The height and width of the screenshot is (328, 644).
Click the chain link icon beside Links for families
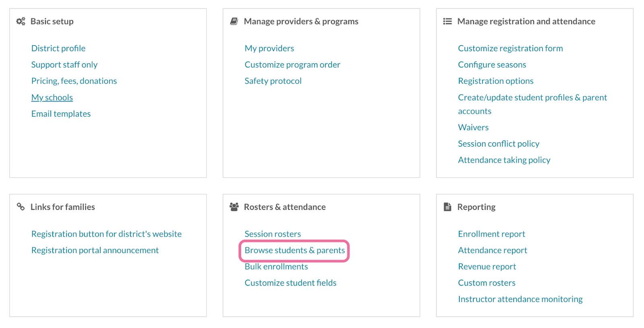pos(21,207)
